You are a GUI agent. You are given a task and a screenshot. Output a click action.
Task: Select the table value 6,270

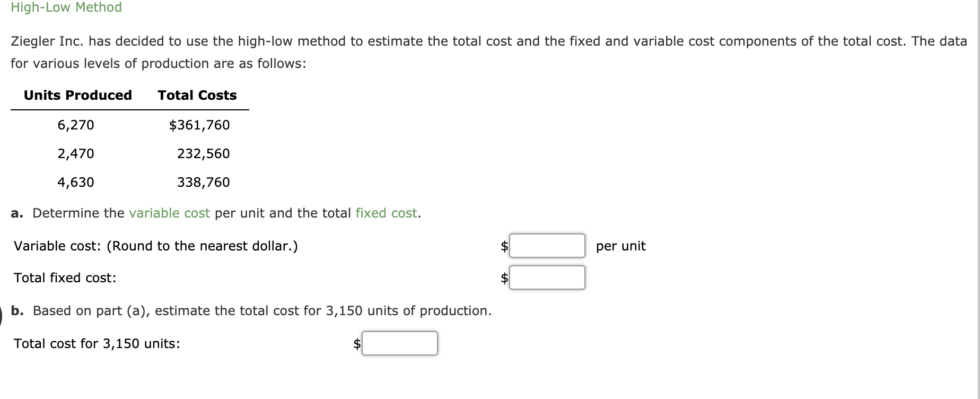(x=76, y=125)
